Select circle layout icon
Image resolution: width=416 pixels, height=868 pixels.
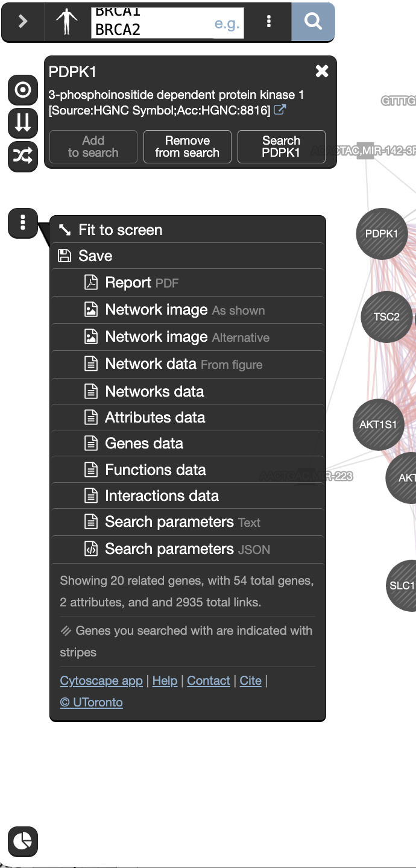[x=23, y=90]
